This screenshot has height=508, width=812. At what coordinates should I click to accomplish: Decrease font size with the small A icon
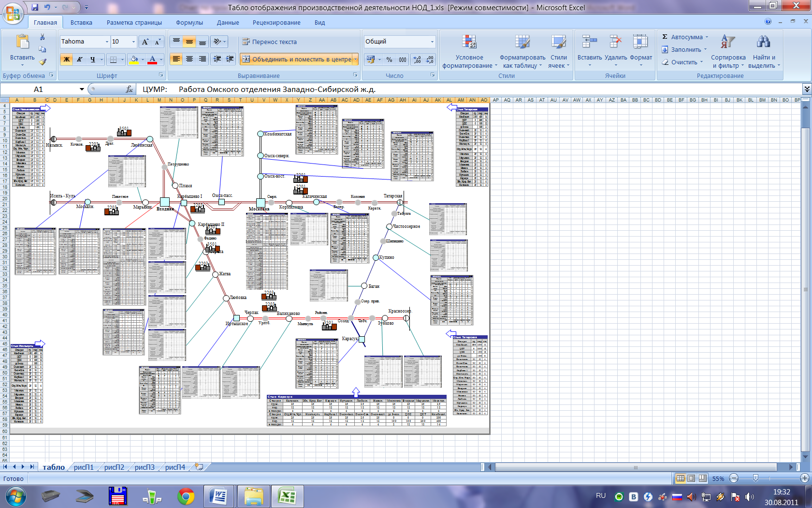point(158,42)
